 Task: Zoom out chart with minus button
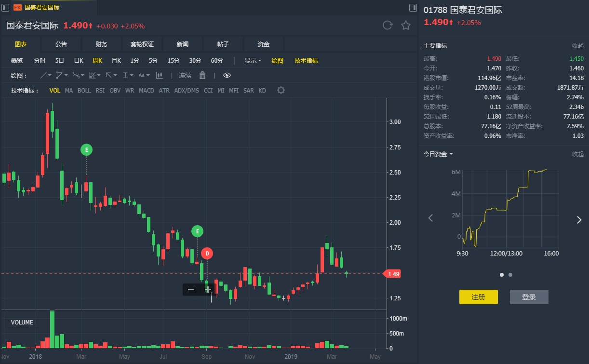coord(191,289)
